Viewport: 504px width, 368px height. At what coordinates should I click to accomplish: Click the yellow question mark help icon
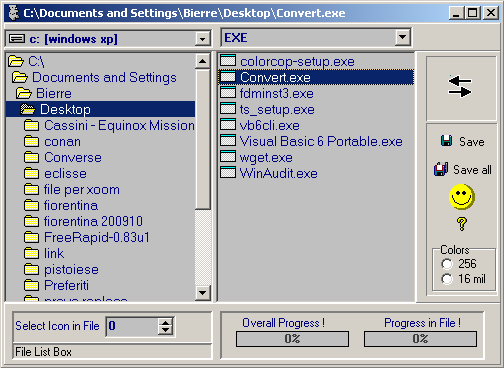pyautogui.click(x=462, y=224)
